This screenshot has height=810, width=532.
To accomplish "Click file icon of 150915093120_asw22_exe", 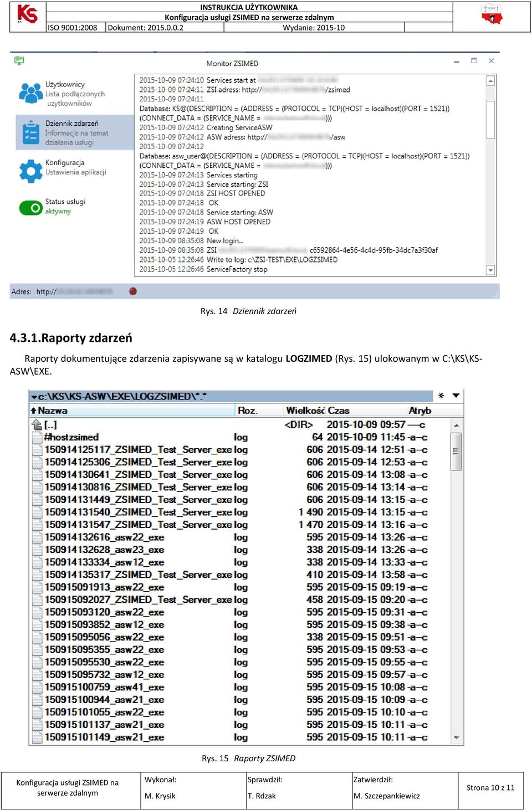I will click(37, 612).
